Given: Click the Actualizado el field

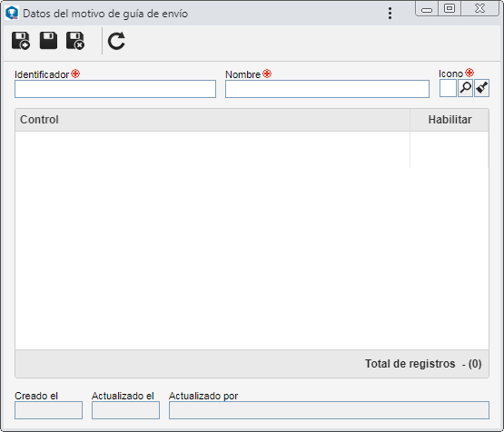Looking at the screenshot, I should pyautogui.click(x=125, y=410).
